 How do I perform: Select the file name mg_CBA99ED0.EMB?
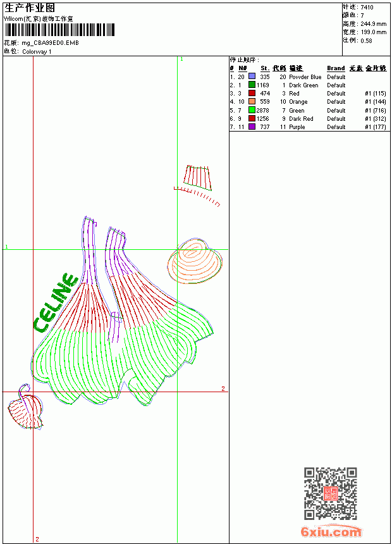(51, 43)
